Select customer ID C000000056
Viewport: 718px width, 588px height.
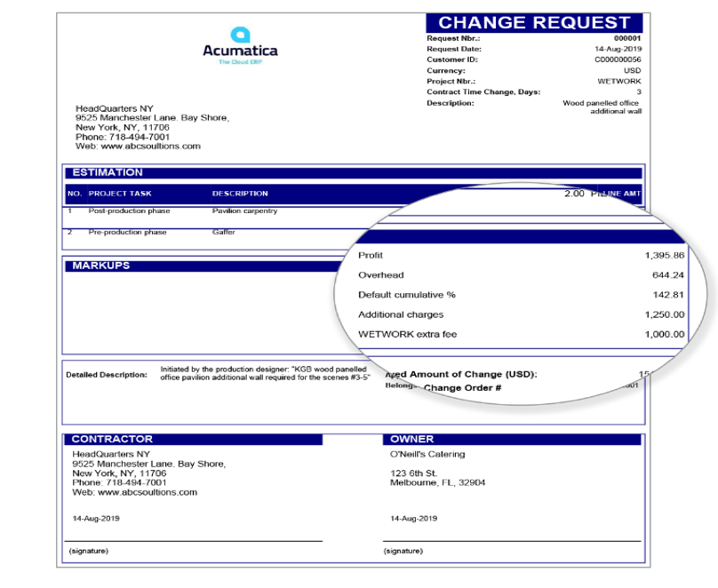point(618,60)
